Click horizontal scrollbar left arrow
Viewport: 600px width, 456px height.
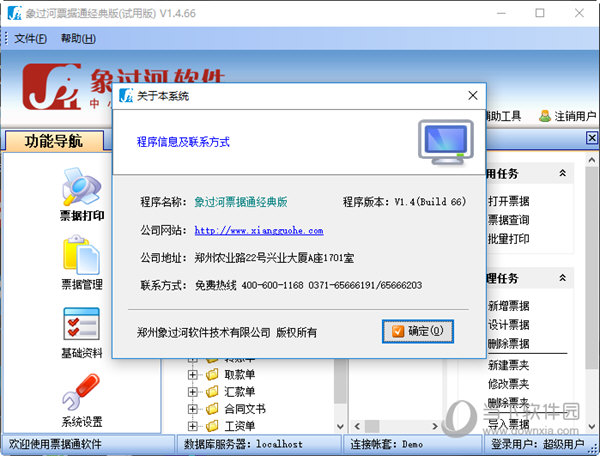point(357,426)
